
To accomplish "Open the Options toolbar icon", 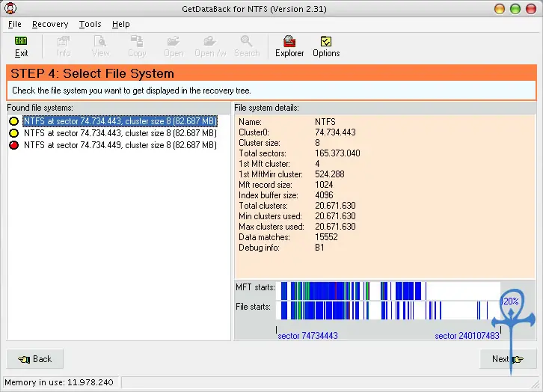I will pos(326,46).
